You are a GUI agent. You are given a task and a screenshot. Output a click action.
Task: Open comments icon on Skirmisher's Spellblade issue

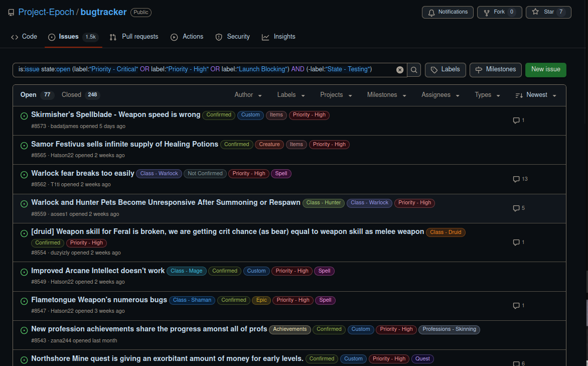[516, 120]
